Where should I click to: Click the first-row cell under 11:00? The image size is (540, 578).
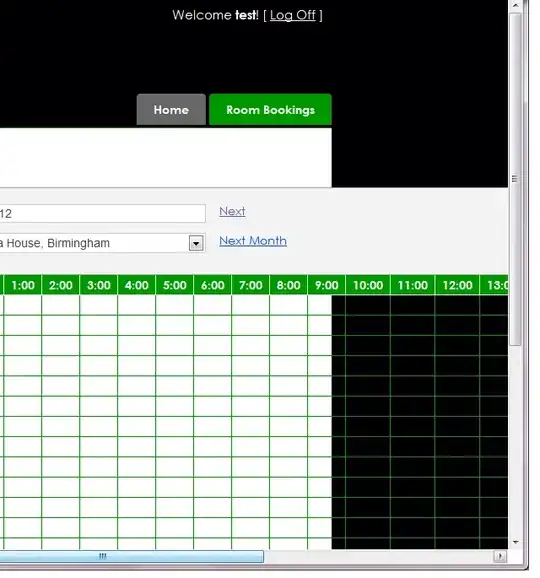point(412,305)
